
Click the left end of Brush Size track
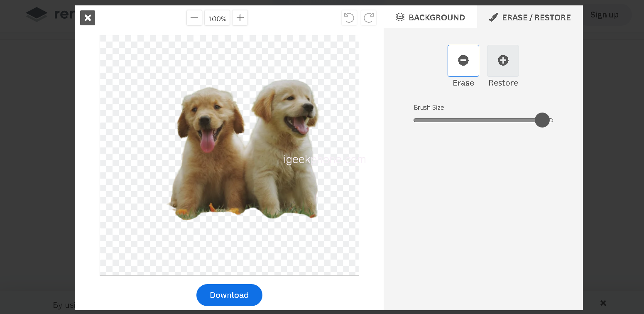416,120
